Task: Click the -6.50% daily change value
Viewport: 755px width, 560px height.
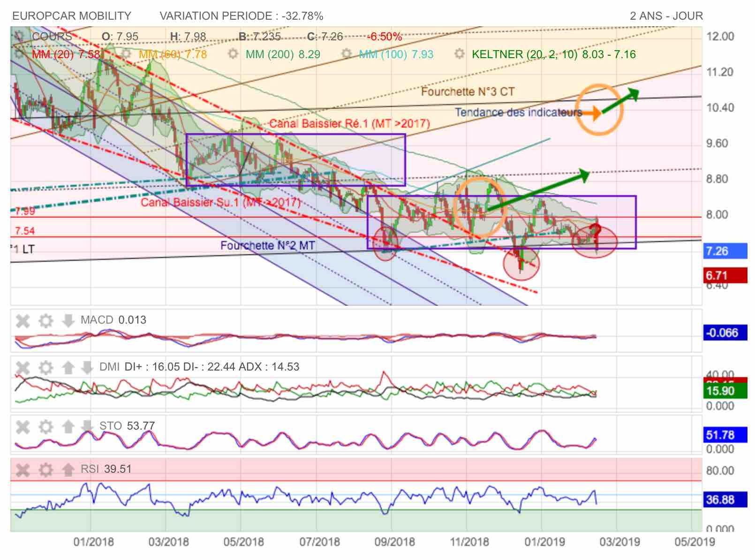Action: [385, 37]
